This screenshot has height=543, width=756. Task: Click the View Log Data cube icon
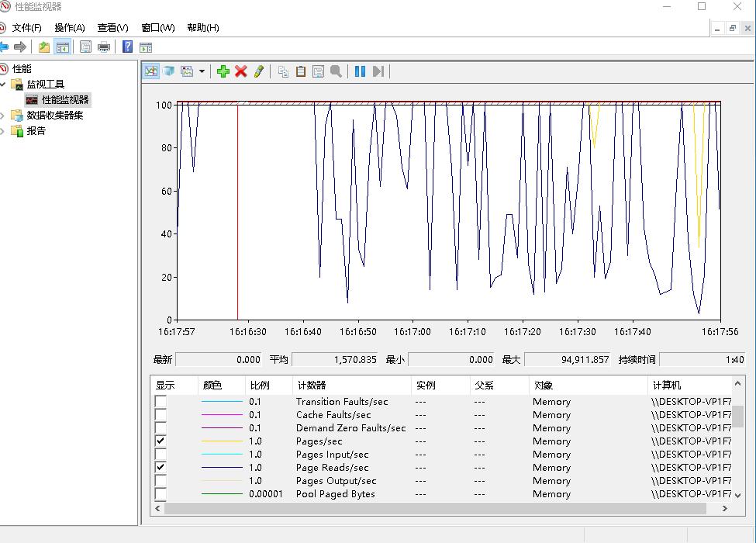(x=168, y=71)
